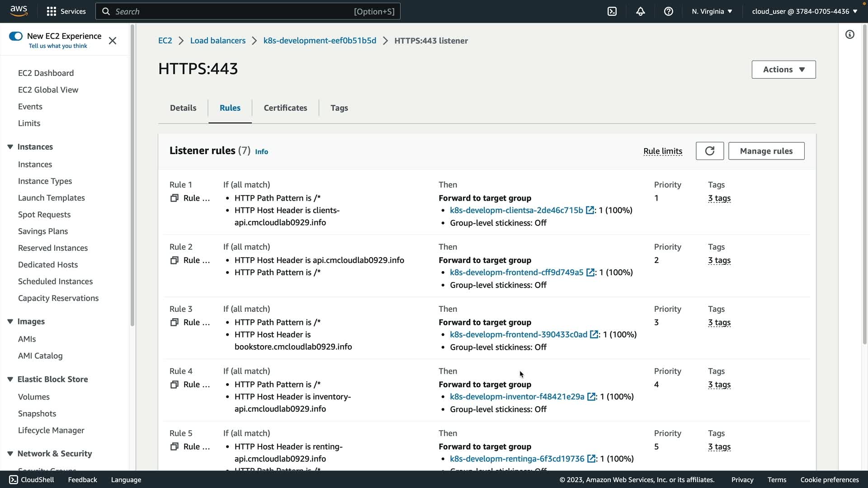Switch to the Details tab
Screen dimensions: 868x488
pyautogui.click(x=183, y=108)
